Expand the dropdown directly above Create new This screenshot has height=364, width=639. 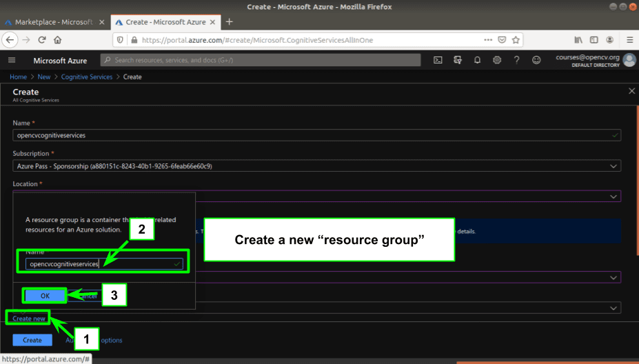click(x=613, y=308)
